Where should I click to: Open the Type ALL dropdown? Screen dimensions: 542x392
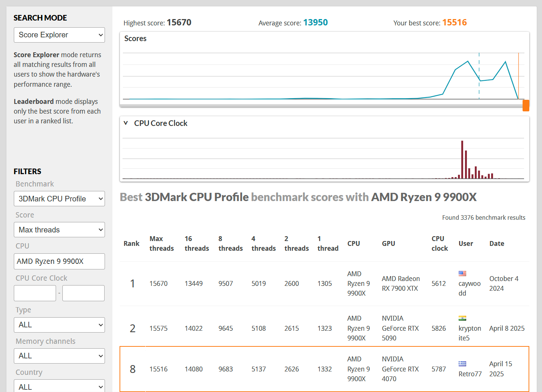coord(59,325)
